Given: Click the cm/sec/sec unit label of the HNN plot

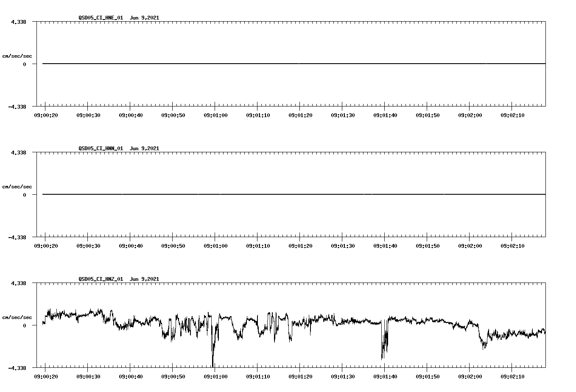Looking at the screenshot, I should (x=17, y=187).
